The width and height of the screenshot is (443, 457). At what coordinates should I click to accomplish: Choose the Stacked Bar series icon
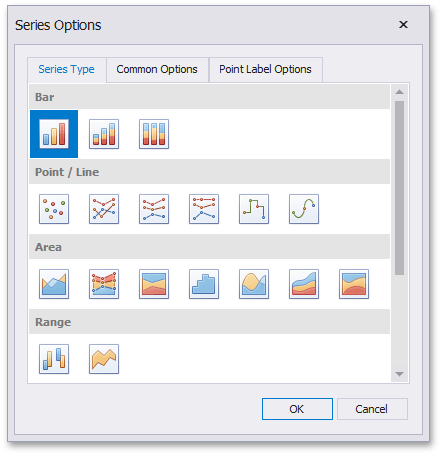(x=104, y=134)
